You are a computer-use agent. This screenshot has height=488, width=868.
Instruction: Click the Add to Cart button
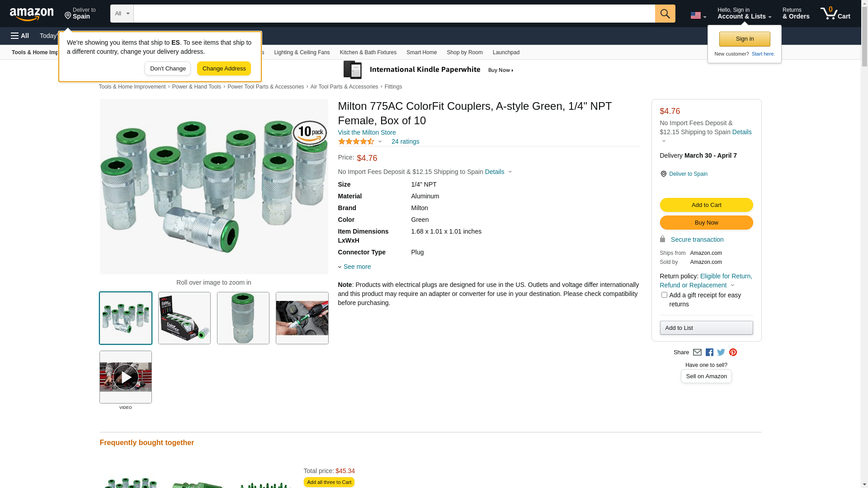(706, 205)
